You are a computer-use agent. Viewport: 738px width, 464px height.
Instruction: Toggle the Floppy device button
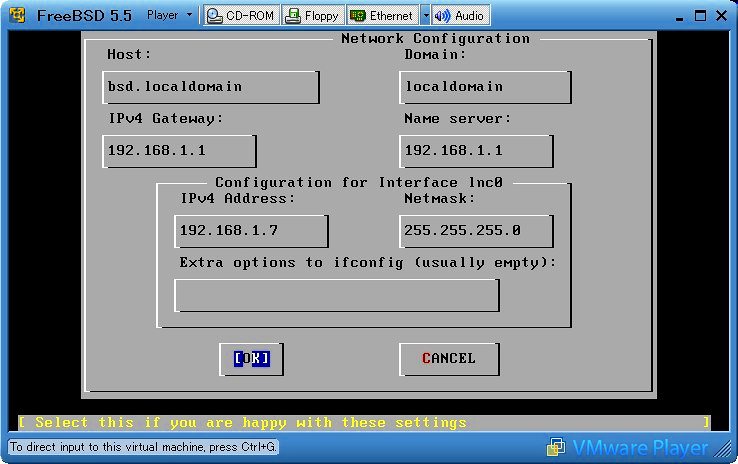pos(312,15)
